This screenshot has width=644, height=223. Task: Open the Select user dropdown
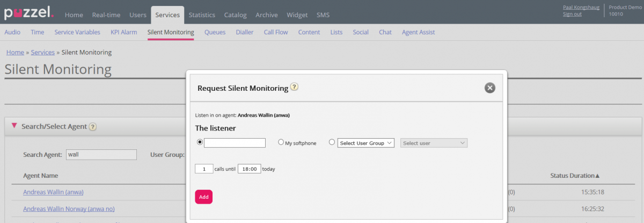point(434,143)
